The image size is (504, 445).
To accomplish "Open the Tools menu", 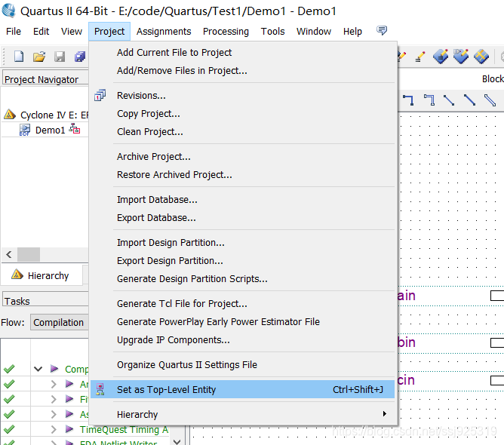I will pyautogui.click(x=272, y=32).
